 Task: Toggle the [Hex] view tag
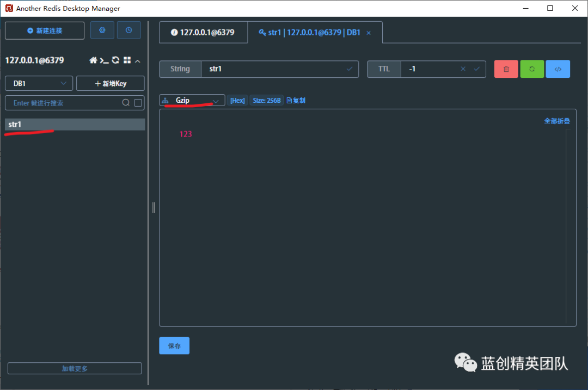point(237,101)
